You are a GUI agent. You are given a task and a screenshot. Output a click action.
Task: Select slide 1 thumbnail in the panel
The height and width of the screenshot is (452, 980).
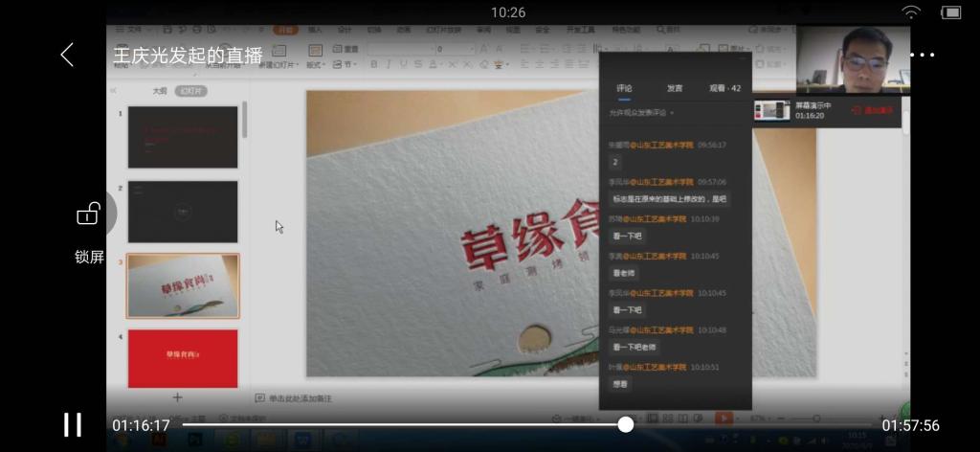click(183, 137)
